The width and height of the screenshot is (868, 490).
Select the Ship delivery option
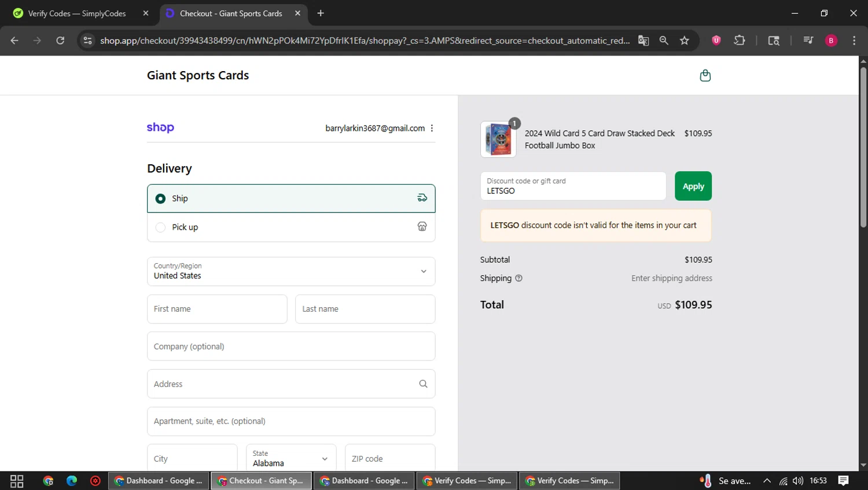coord(291,198)
